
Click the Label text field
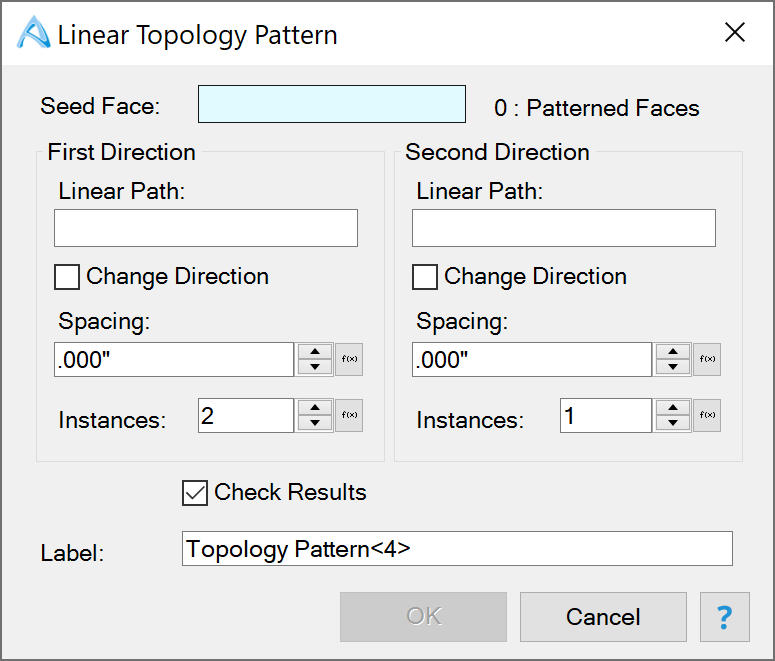click(457, 549)
